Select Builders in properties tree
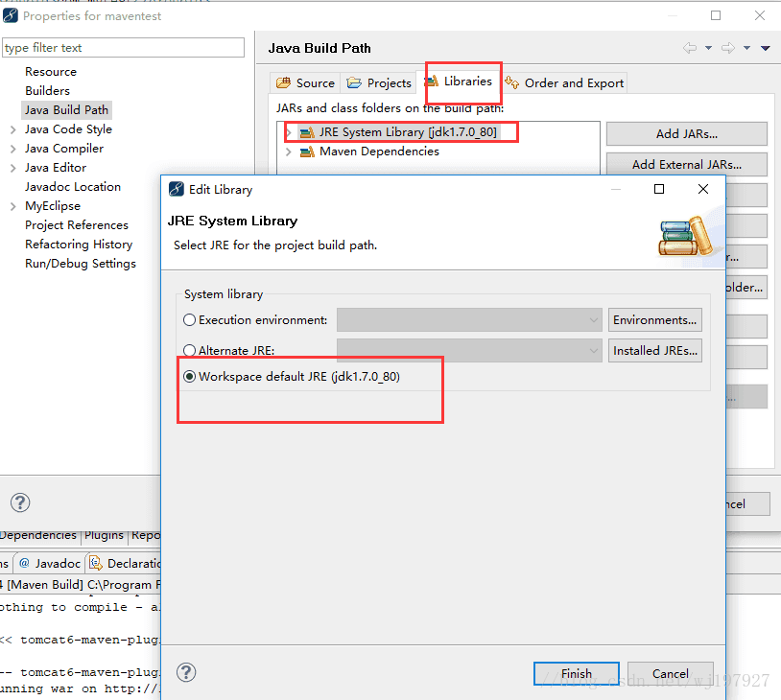781x700 pixels. click(47, 90)
